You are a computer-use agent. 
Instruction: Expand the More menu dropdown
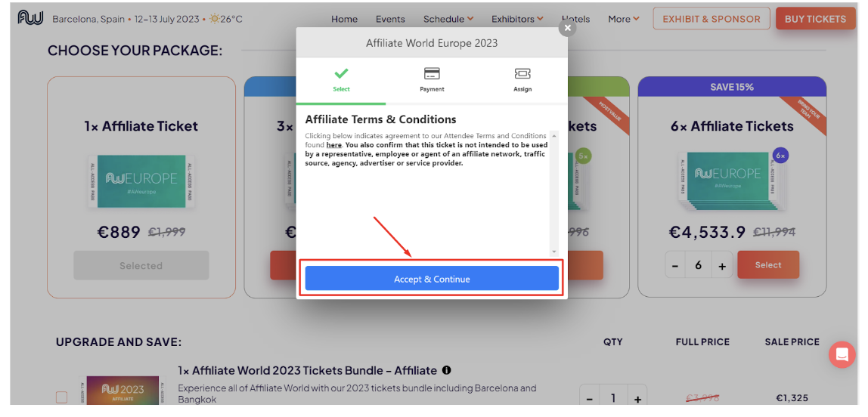(624, 19)
